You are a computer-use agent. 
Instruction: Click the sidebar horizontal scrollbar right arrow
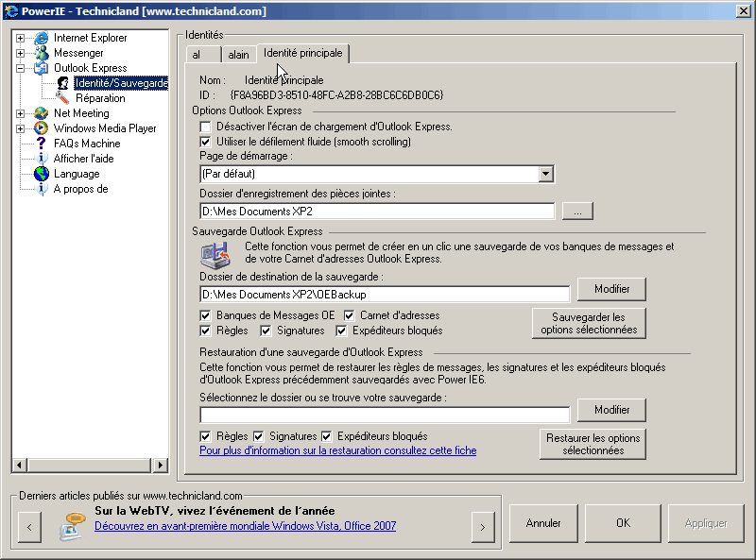click(161, 466)
